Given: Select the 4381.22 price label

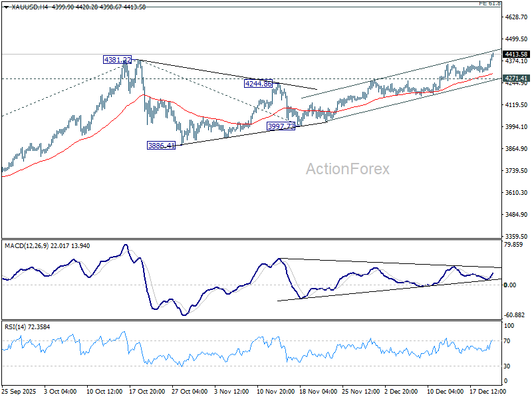Looking at the screenshot, I should 117,60.
